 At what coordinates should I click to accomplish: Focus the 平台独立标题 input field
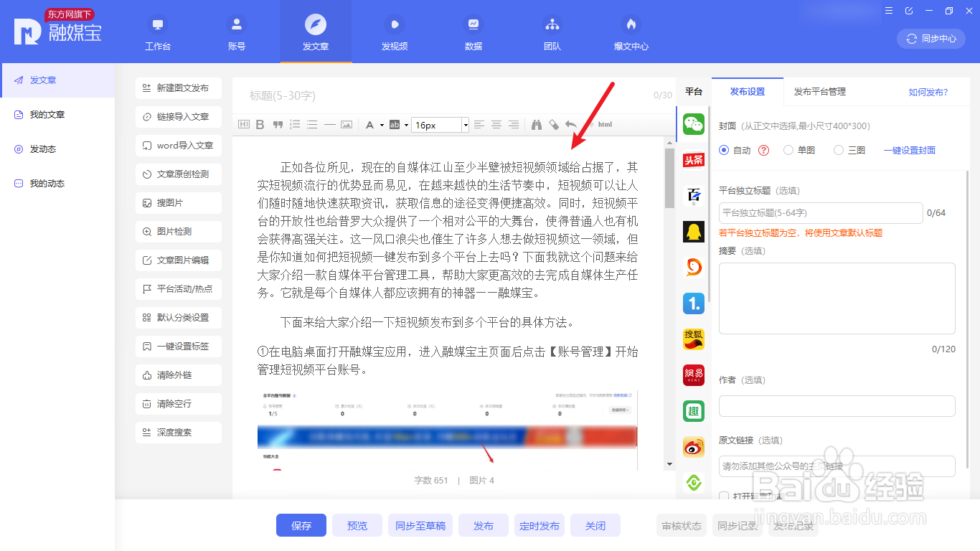(x=821, y=213)
